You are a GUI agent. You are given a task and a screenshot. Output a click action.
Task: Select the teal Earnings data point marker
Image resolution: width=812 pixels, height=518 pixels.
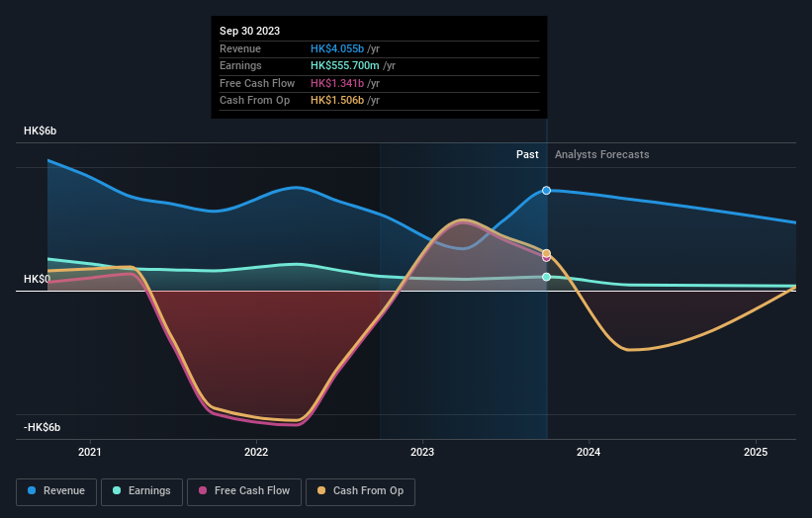coord(546,277)
